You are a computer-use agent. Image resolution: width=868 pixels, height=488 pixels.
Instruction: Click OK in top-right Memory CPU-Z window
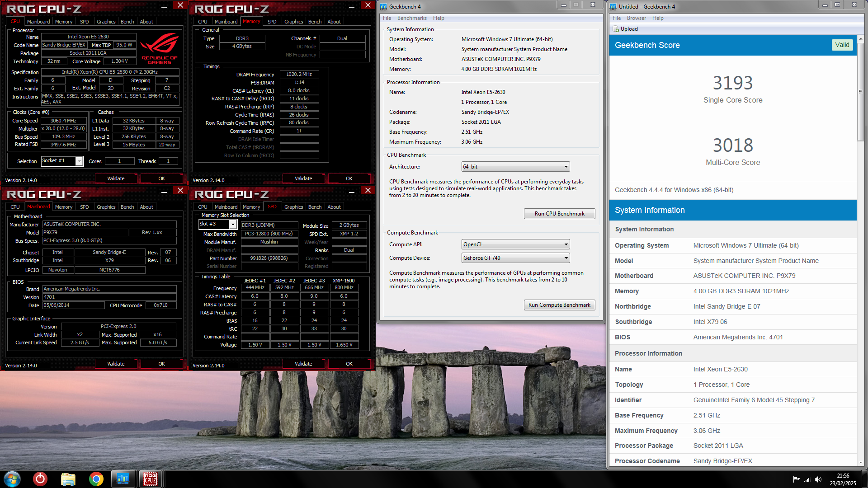point(349,178)
